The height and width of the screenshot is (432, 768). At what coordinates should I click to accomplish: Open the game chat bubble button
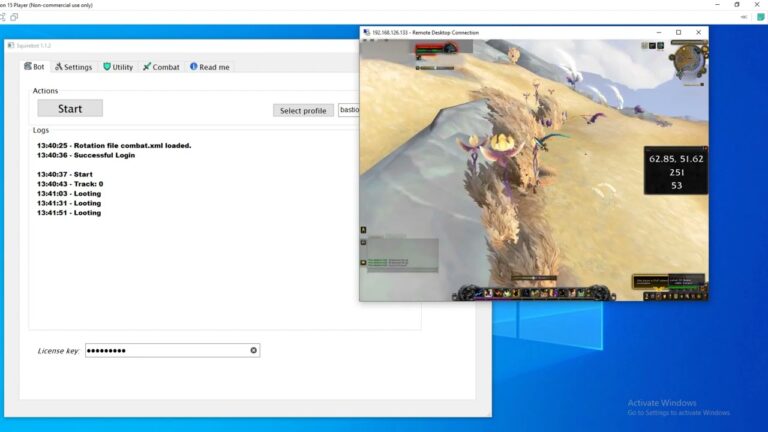[363, 263]
